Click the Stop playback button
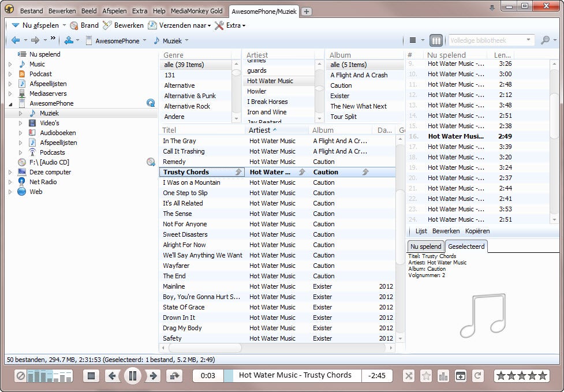 [x=91, y=376]
